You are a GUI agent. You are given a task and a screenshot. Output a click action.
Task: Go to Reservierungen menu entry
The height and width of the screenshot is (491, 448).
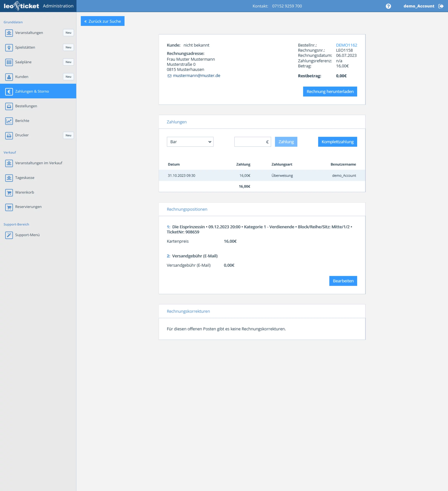(28, 207)
